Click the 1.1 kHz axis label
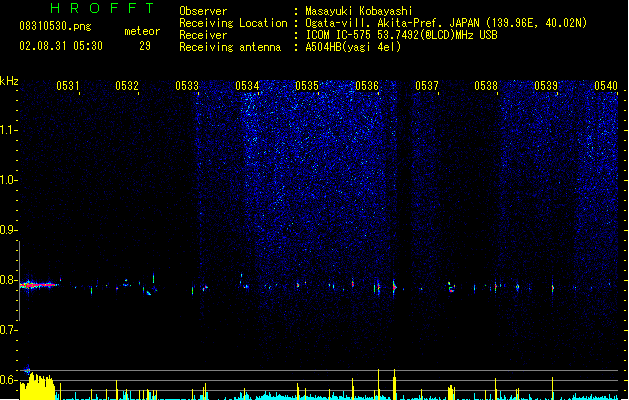The width and height of the screenshot is (629, 400). 8,130
